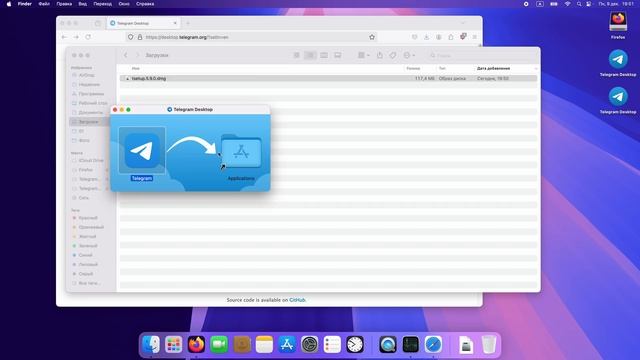Open the Firefox hamburger menu

pyautogui.click(x=474, y=37)
